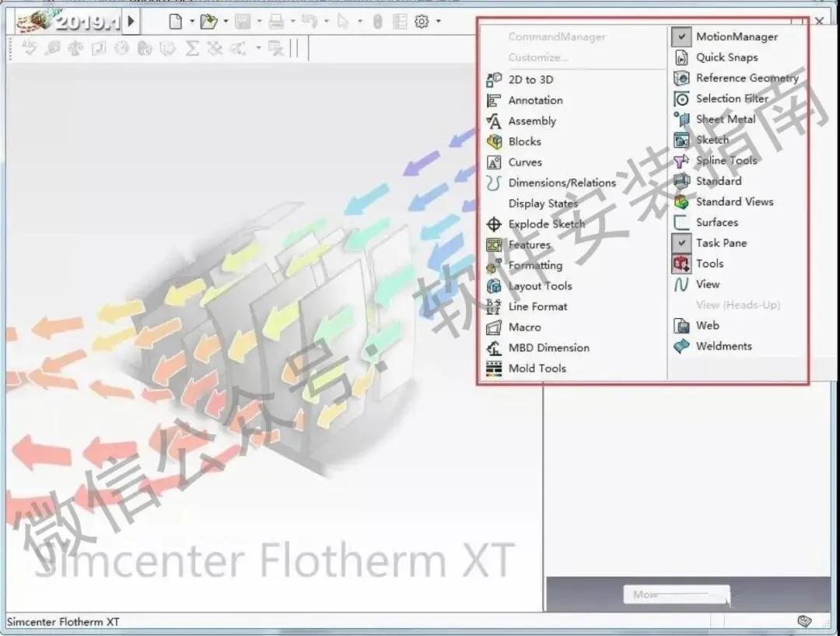Click the icon beside the Mold Tools entry
This screenshot has width=840, height=636.
[493, 369]
